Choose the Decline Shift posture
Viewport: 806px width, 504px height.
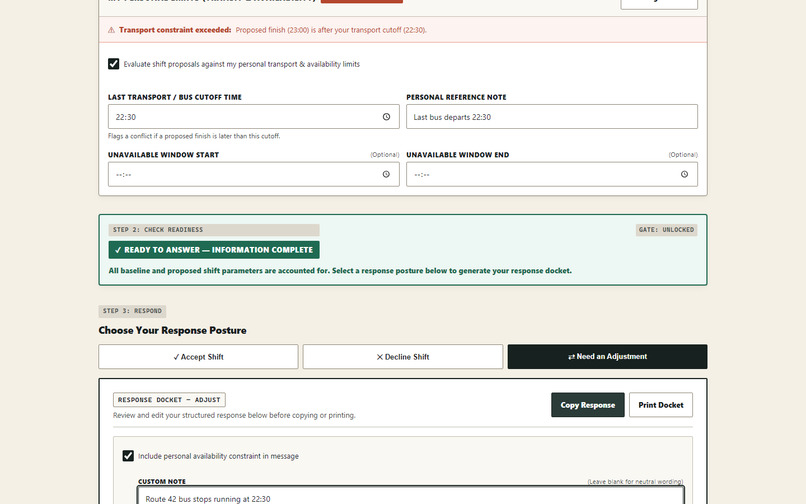[402, 356]
